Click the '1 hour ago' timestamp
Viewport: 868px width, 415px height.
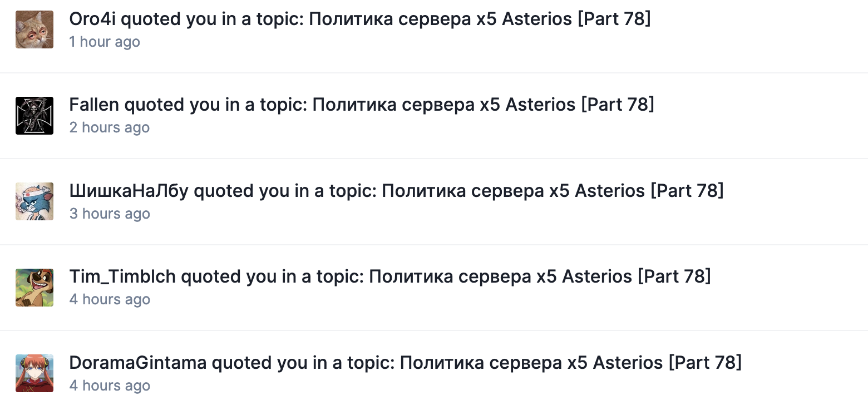click(x=105, y=42)
